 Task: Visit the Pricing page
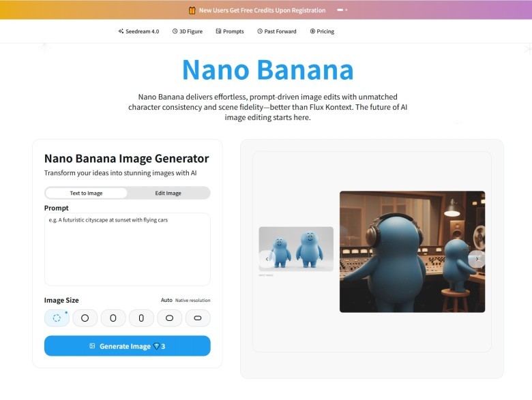pyautogui.click(x=322, y=31)
